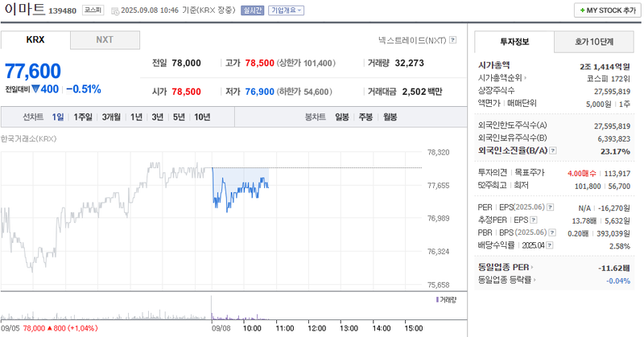This screenshot has height=337, width=644.
Task: Click help icon next to PER EPS(2025.06)
Action: (x=551, y=208)
